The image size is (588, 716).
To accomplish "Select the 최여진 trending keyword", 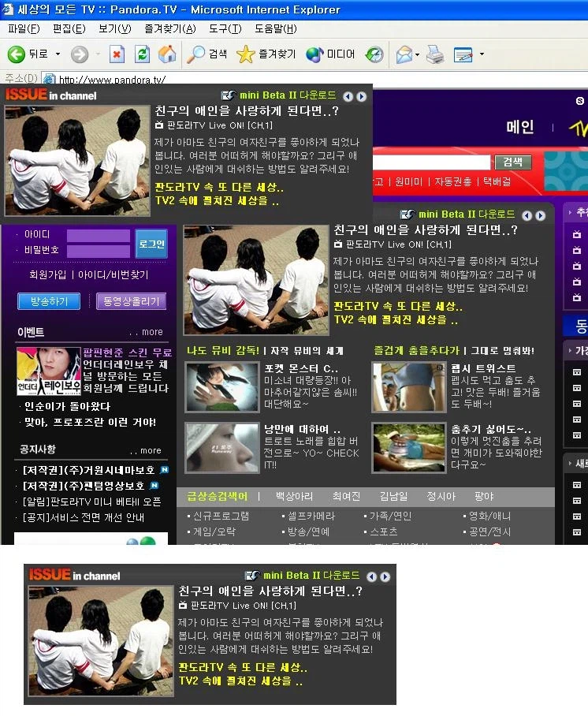I will [x=346, y=496].
